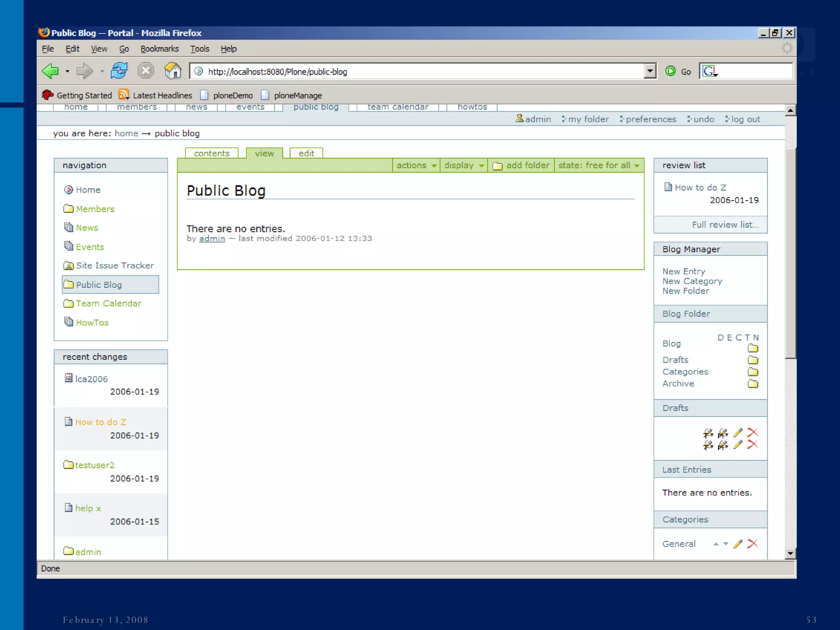Open the Latest Headlines feed bookmark
Image resolution: width=840 pixels, height=630 pixels.
click(x=155, y=95)
